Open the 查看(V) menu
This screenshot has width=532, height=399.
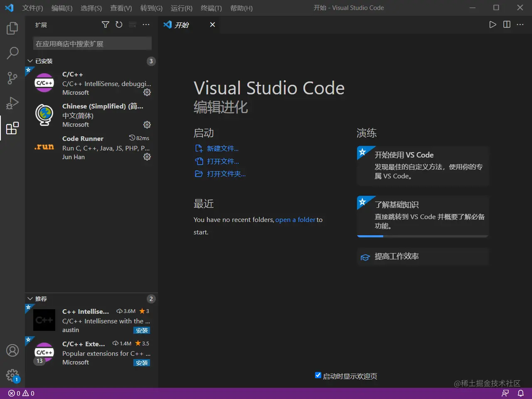pos(121,8)
